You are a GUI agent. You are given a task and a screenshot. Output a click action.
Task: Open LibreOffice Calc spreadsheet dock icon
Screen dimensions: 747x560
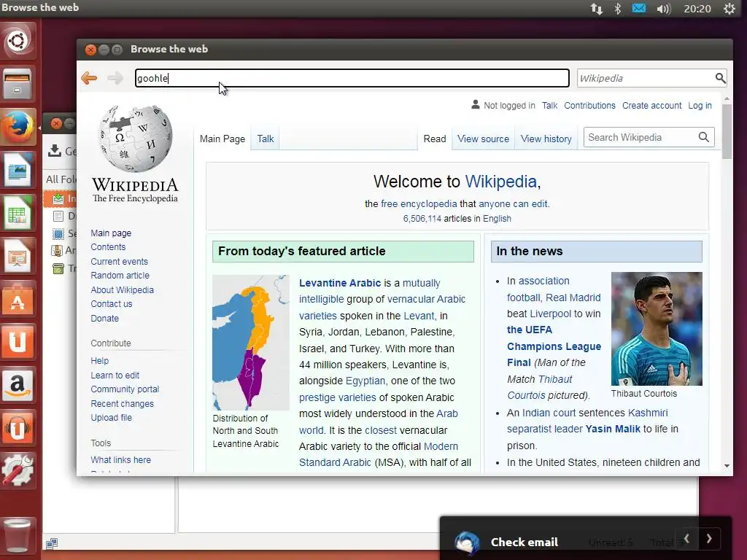pos(18,213)
